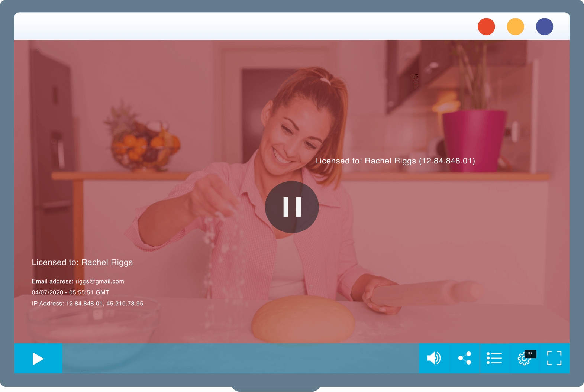Open the playlist list icon
Screen dimensions: 584x392
pos(494,358)
